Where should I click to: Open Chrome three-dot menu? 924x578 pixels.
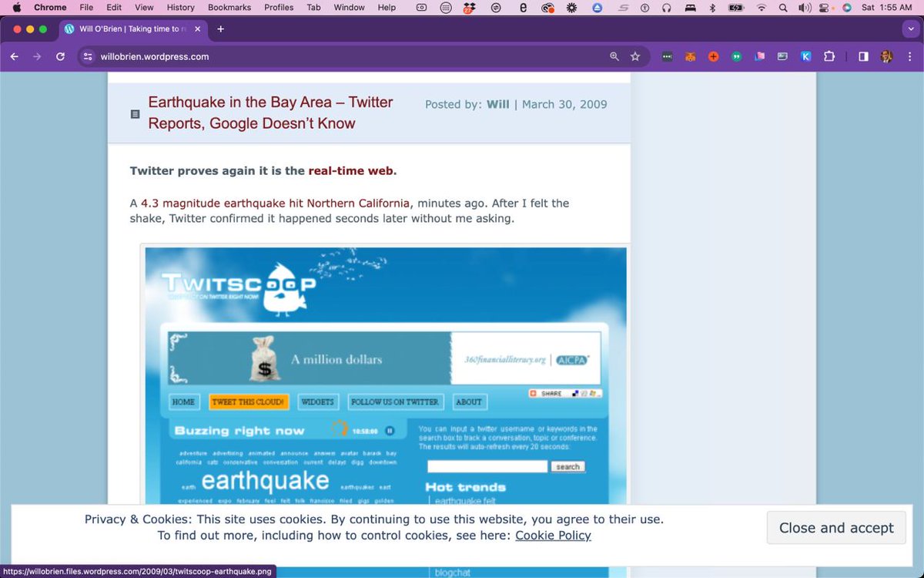tap(909, 56)
